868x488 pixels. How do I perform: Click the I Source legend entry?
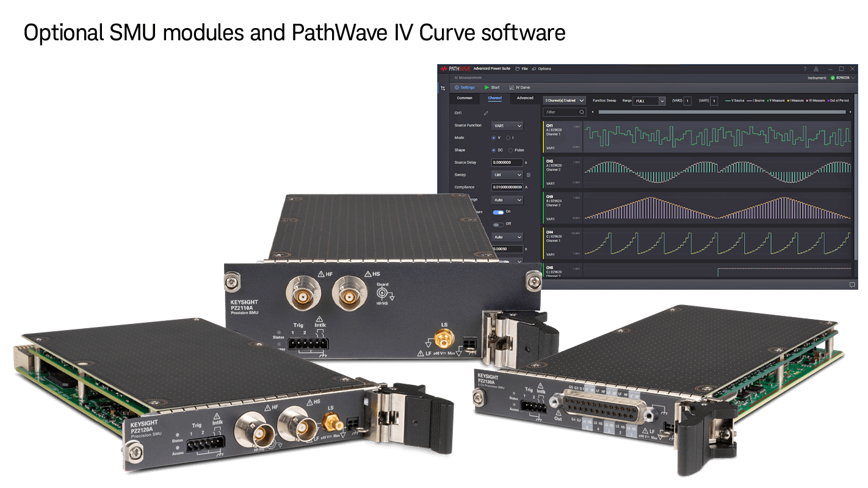pos(756,101)
